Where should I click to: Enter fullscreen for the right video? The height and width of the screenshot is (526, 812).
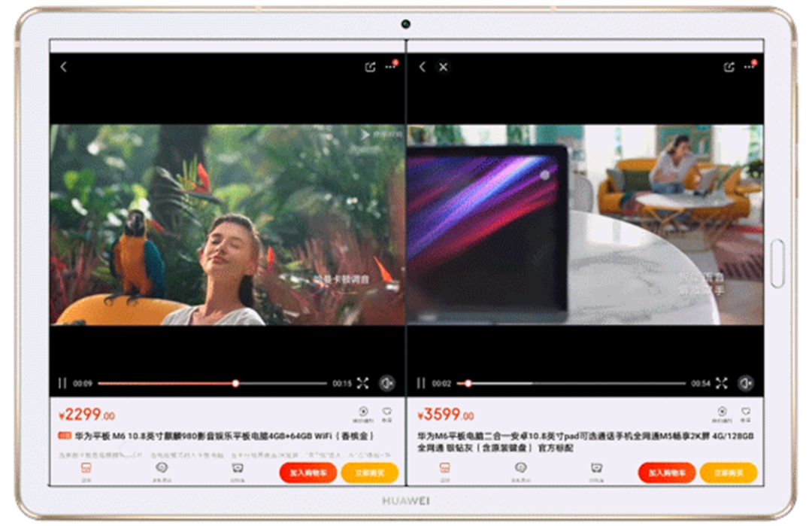coord(721,384)
